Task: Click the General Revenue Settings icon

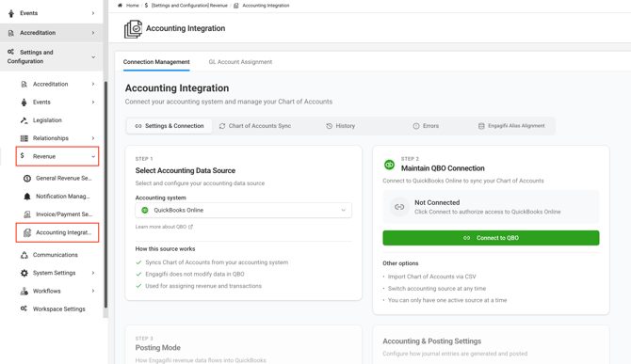Action: [27, 179]
